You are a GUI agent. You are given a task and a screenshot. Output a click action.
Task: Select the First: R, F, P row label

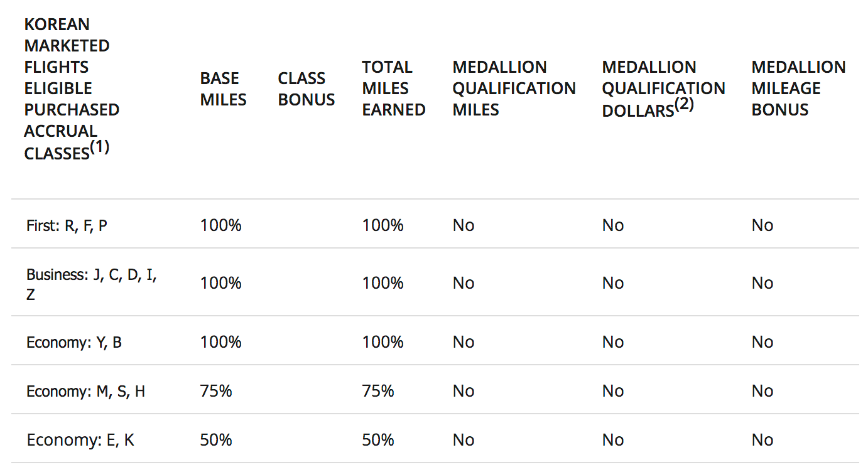(67, 225)
